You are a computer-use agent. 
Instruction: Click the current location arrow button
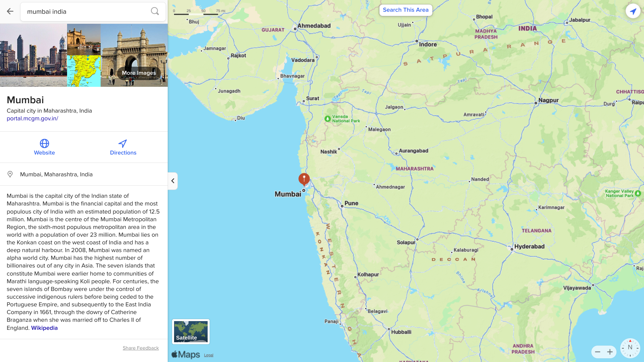633,11
